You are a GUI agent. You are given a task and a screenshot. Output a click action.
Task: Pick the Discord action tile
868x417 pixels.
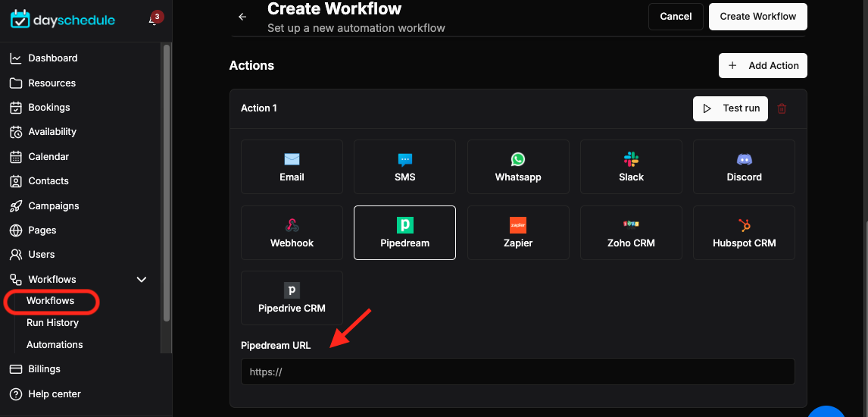tap(744, 167)
